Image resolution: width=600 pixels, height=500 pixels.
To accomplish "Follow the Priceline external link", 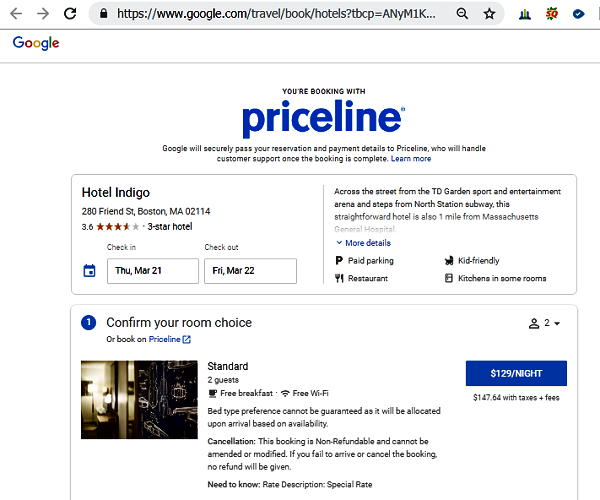I will click(169, 339).
